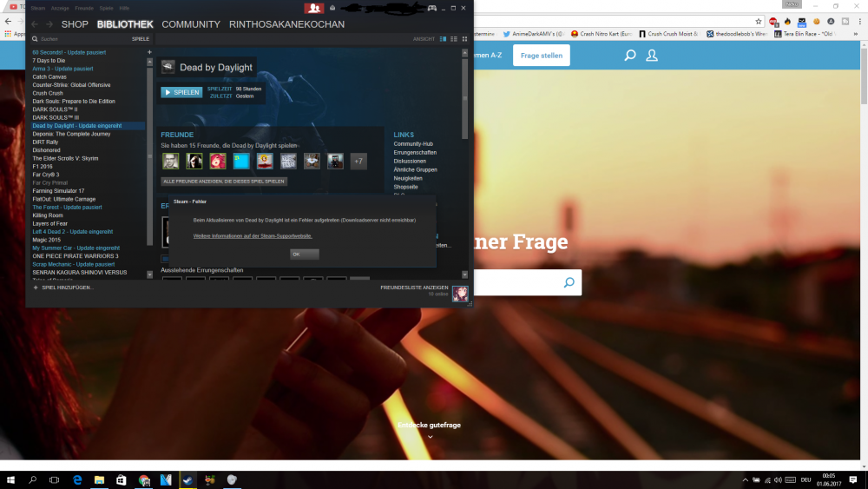This screenshot has height=489, width=868.
Task: Click SPIEL HINZUFÜGEN at bottom
Action: [63, 287]
